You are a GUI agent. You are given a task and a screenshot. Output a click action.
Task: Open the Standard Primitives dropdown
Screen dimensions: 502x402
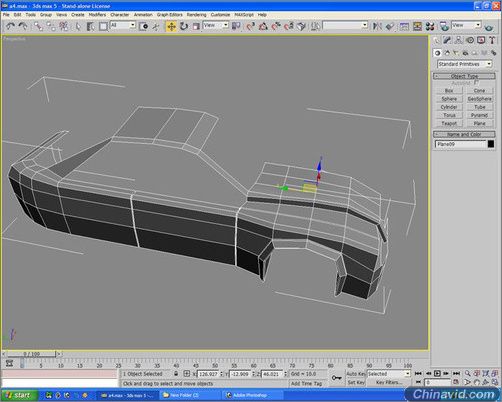(465, 64)
